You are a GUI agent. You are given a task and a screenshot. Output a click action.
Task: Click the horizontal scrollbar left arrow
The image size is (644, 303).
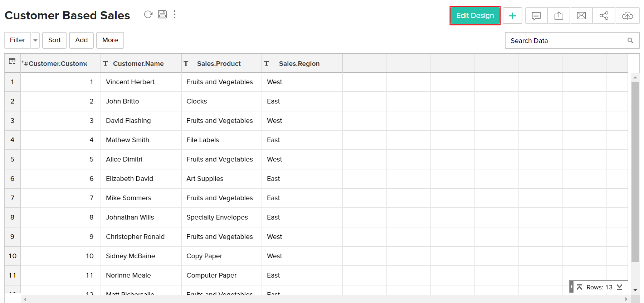25,299
